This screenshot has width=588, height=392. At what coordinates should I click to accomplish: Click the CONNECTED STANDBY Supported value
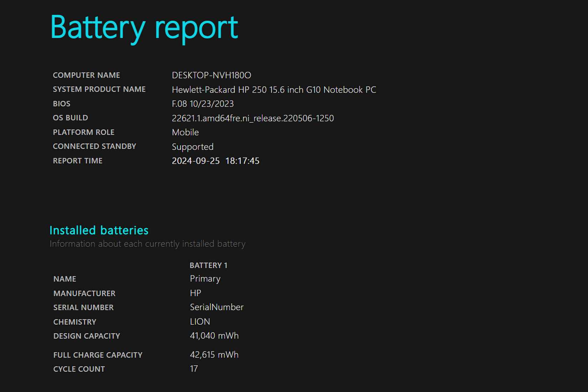192,146
